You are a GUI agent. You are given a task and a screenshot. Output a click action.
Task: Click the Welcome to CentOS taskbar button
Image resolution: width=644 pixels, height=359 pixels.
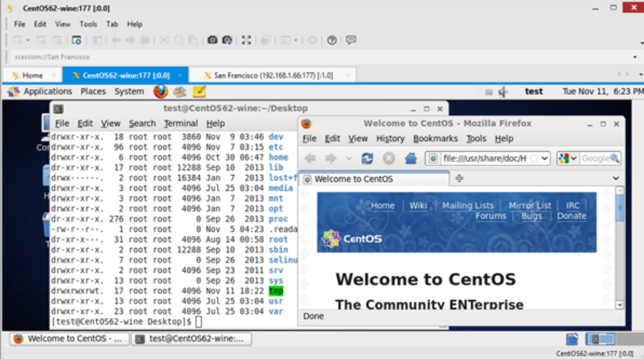click(69, 339)
